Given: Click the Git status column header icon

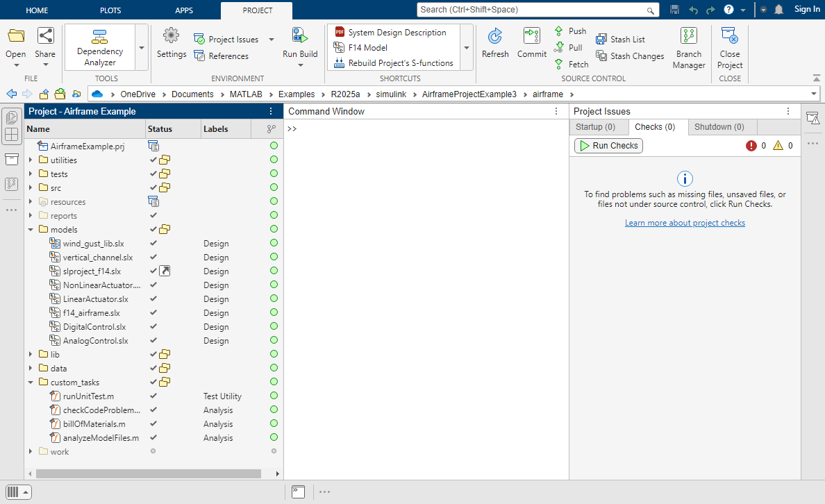Looking at the screenshot, I should point(271,129).
